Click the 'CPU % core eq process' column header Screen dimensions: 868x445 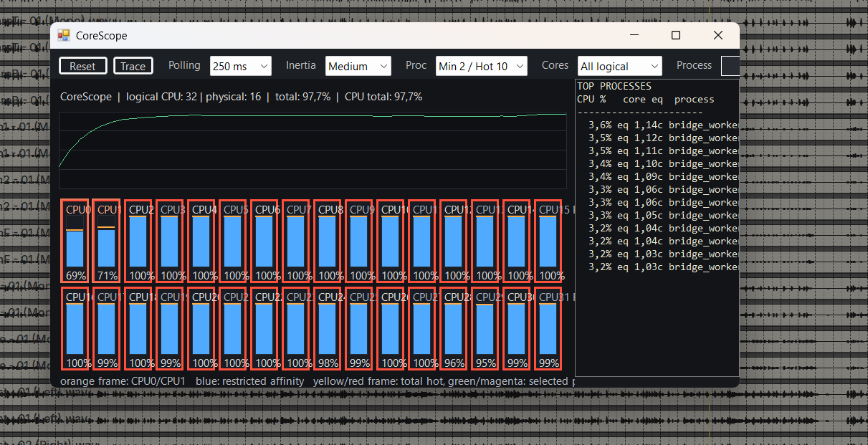646,99
